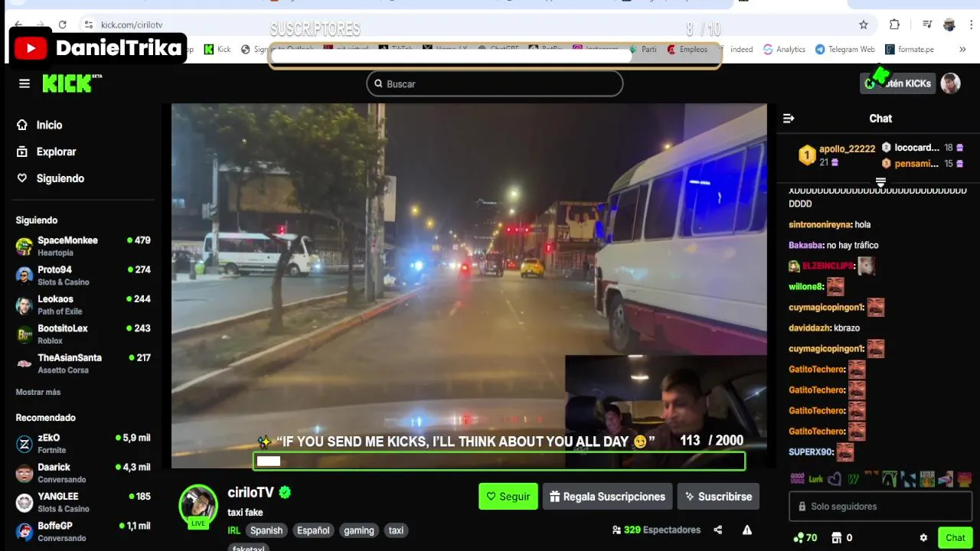Share the stream with share icon

point(717,530)
